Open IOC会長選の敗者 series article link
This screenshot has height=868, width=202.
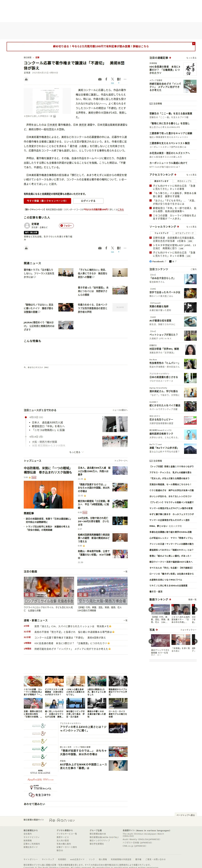click(x=165, y=70)
